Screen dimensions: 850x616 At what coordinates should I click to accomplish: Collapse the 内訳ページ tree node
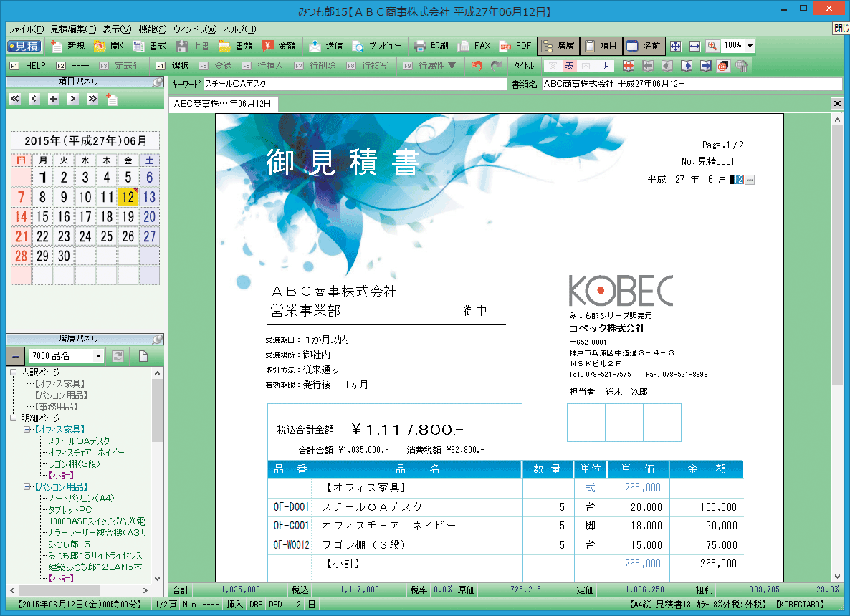coord(13,372)
